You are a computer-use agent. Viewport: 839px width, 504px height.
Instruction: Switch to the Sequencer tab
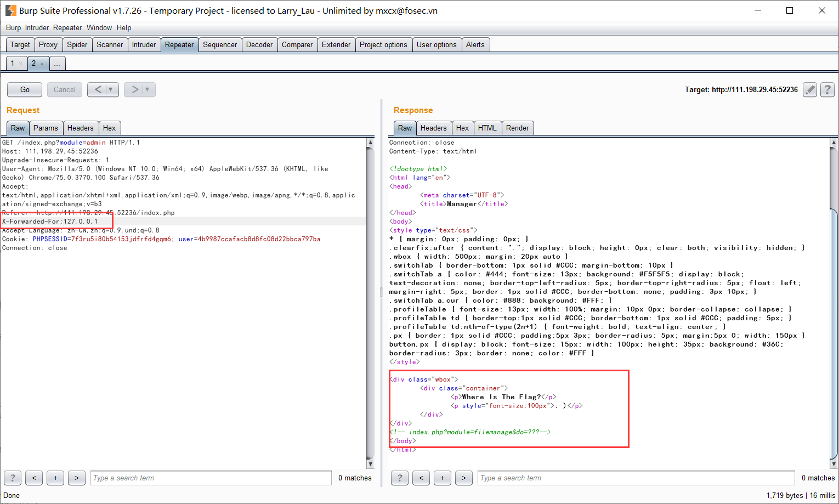point(220,44)
